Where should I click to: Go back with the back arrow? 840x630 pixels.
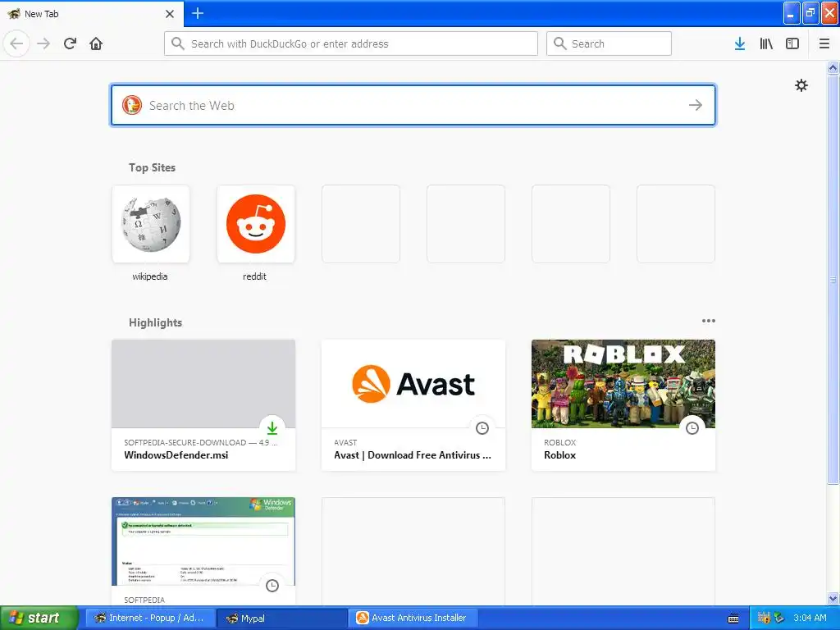16,43
